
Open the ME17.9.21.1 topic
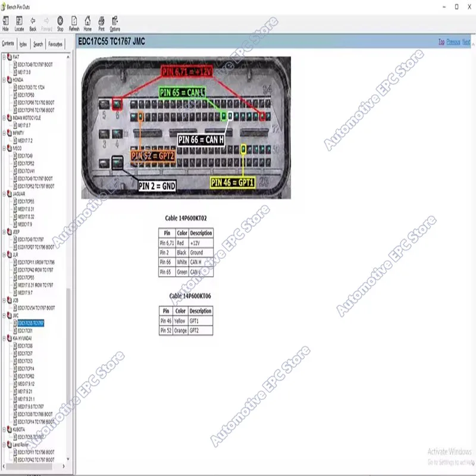pos(26,399)
